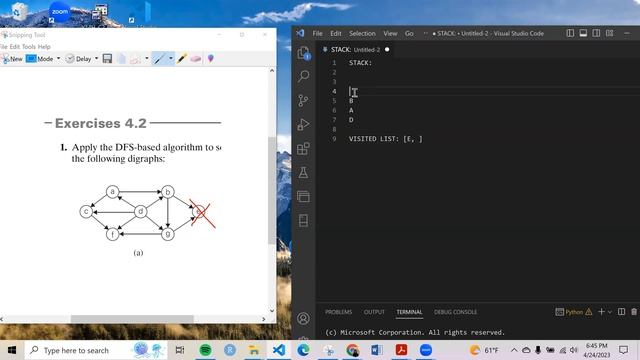
Task: Click the Snipping Tool horizontal scrollbar thumb
Action: point(132,319)
